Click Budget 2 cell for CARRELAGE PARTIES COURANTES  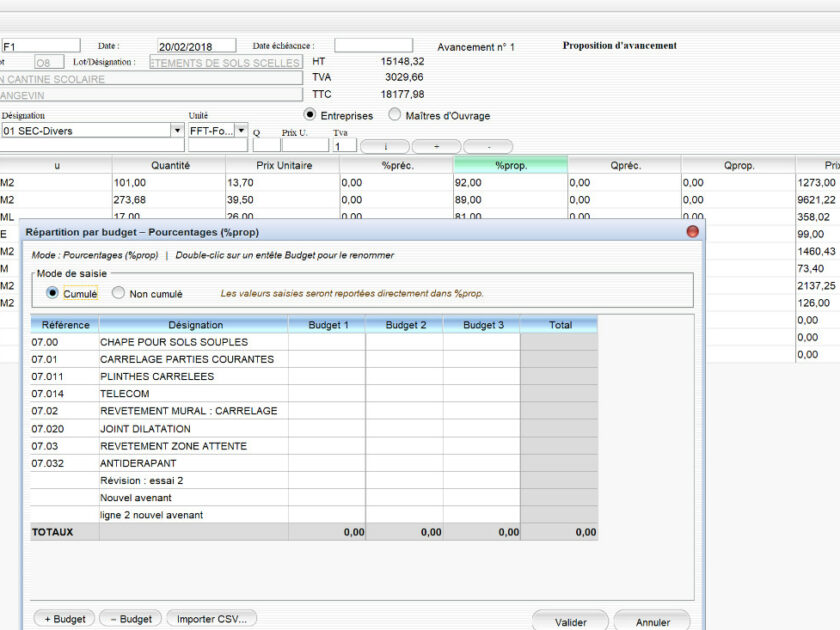coord(404,359)
